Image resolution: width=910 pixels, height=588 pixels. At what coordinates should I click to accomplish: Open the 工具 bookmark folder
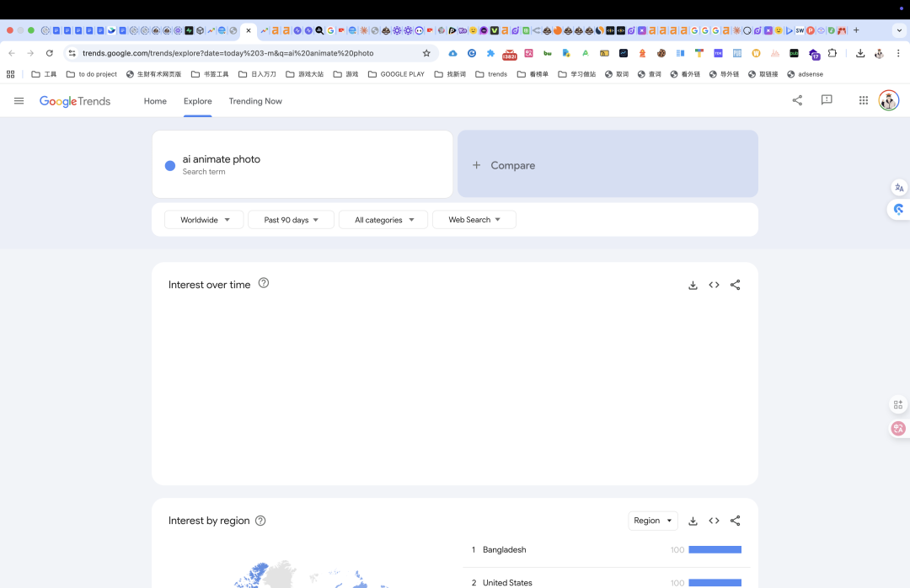[x=44, y=74]
